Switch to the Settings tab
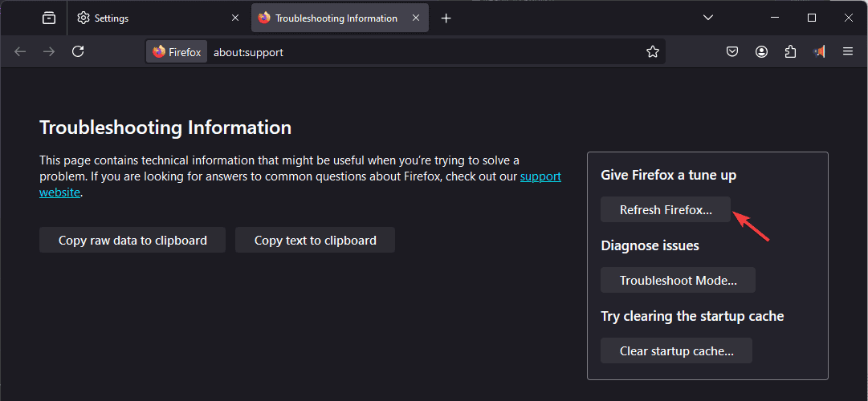This screenshot has height=401, width=868. coord(158,18)
